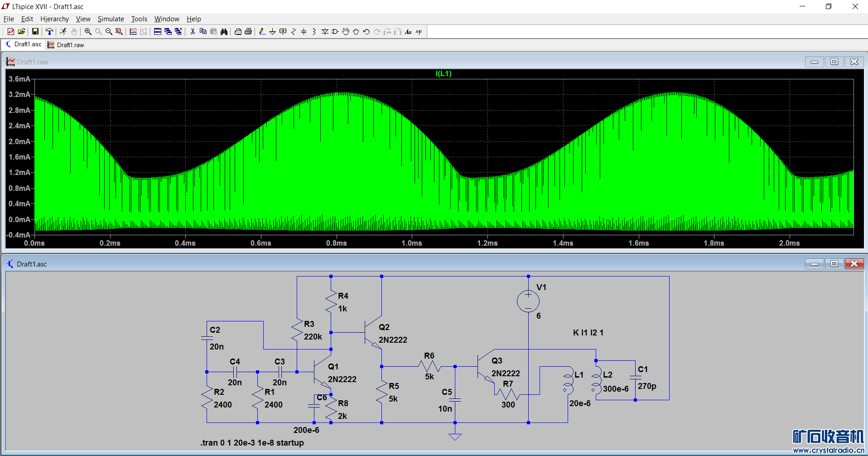Switch to the Draft1.raw tab
This screenshot has width=868, height=456.
[x=66, y=45]
